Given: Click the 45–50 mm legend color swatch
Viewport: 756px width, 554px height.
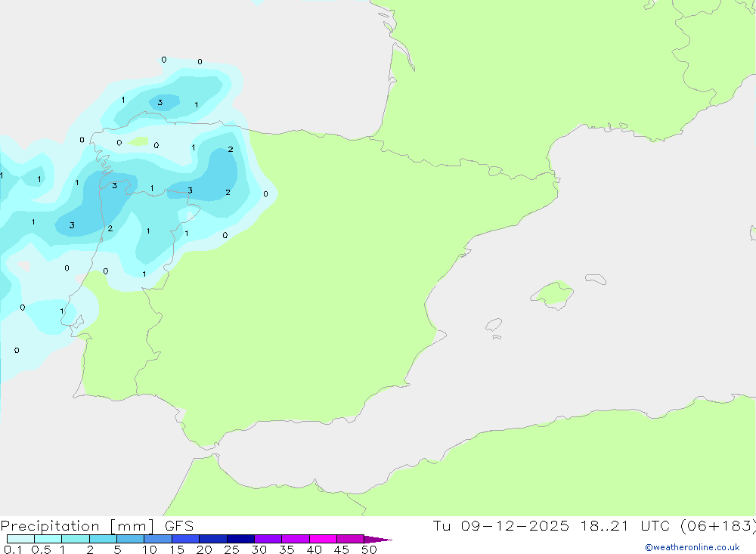Looking at the screenshot, I should [351, 539].
